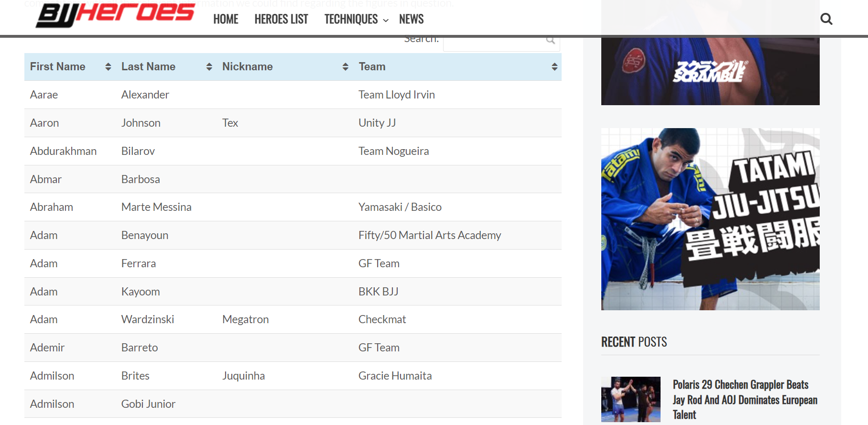The image size is (868, 425).
Task: Select the team Unity JJ
Action: coord(377,123)
